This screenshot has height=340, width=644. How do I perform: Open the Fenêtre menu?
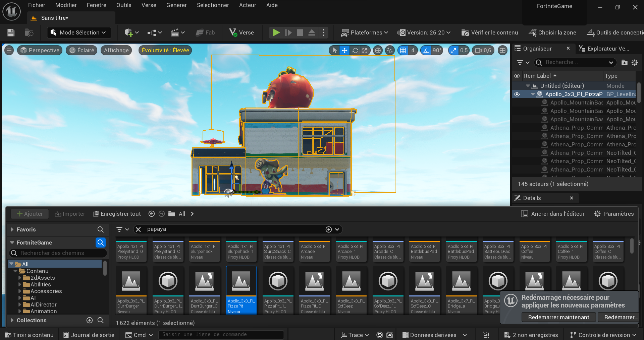click(97, 5)
